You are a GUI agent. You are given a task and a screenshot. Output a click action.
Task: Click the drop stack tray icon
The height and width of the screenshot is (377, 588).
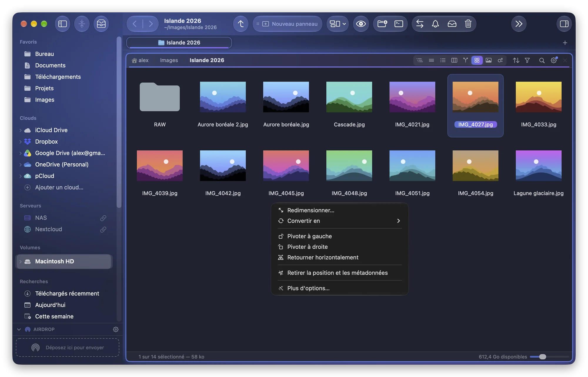tap(452, 24)
